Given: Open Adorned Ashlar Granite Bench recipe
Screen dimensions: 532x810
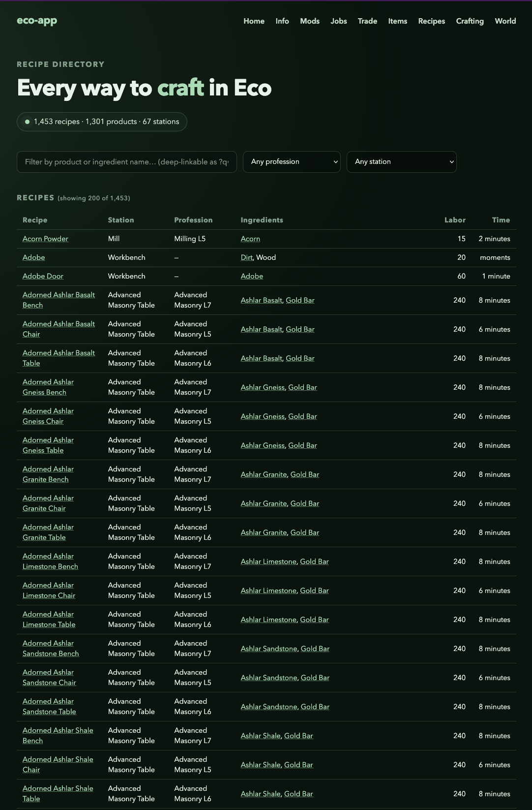Looking at the screenshot, I should (48, 474).
